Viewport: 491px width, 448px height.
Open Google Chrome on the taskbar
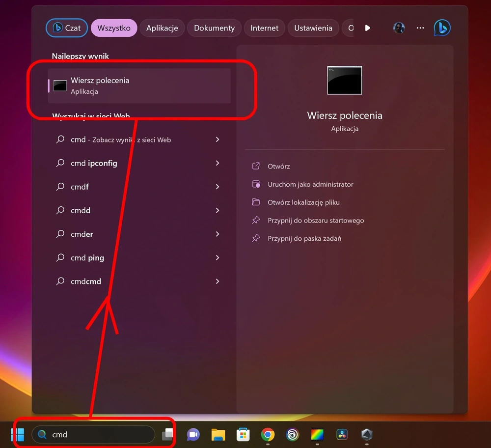(x=268, y=435)
